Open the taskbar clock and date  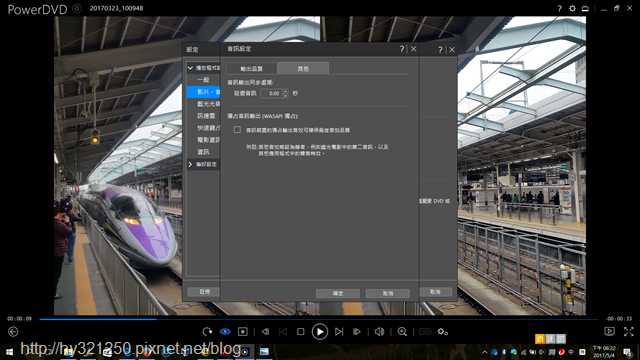604,352
